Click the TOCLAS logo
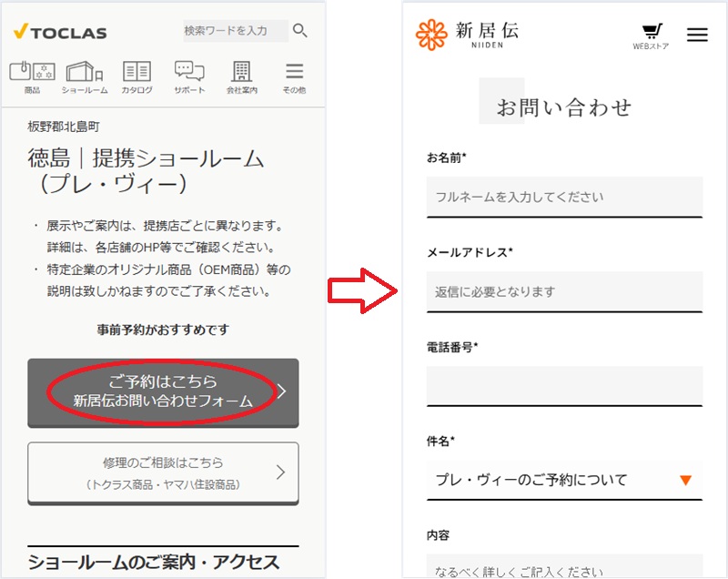728x579 pixels. [60, 32]
